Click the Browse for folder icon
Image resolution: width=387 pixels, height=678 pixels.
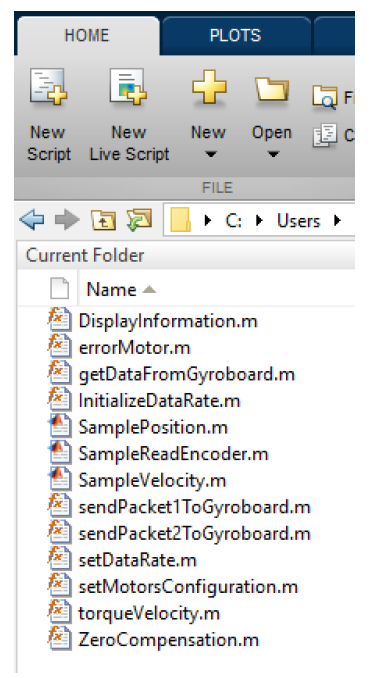(139, 219)
